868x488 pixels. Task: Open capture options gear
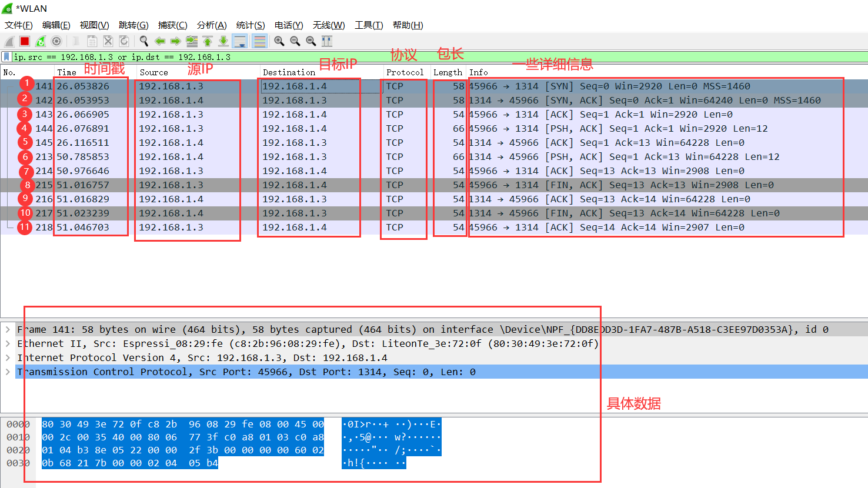pyautogui.click(x=56, y=41)
